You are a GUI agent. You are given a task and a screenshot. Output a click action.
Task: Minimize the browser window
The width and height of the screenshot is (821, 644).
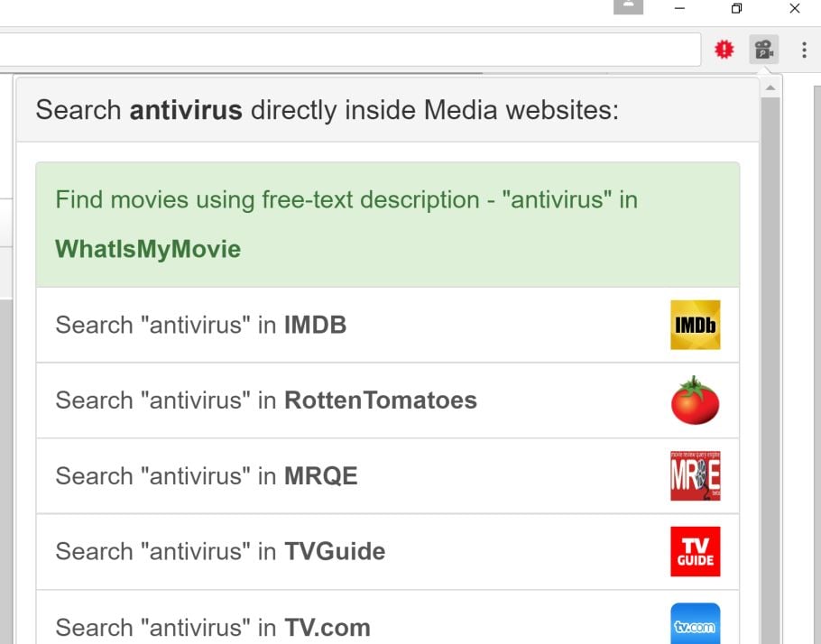[679, 9]
